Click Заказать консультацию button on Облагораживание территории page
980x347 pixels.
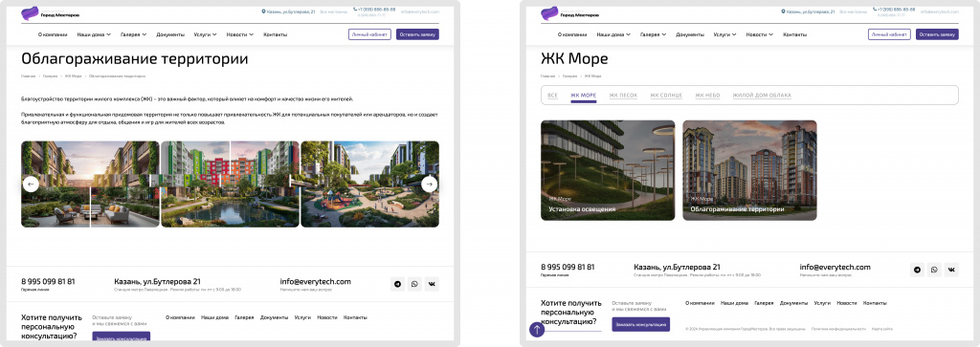(x=122, y=337)
